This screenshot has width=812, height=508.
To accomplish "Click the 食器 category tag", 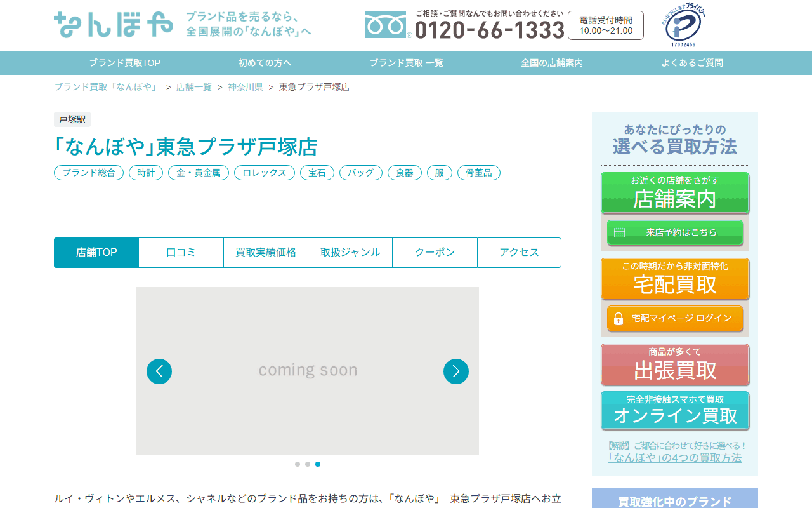I will pyautogui.click(x=405, y=173).
